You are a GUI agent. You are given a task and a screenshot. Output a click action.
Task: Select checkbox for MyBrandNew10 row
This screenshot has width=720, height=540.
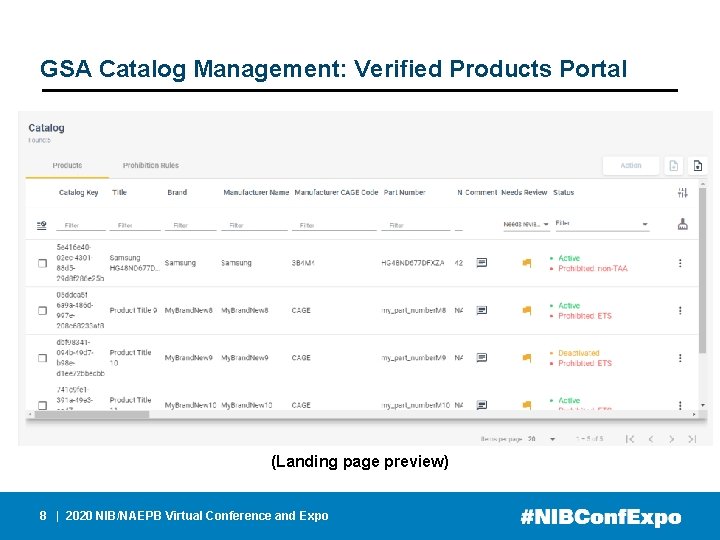tap(42, 405)
